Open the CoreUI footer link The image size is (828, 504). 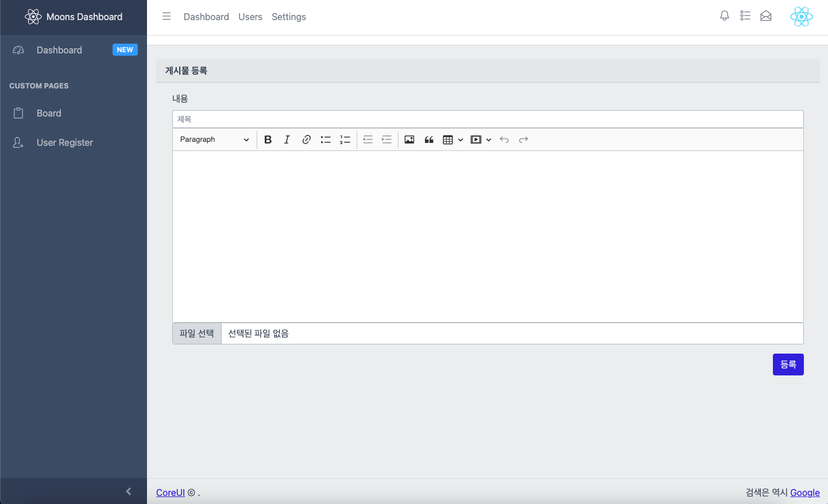click(x=170, y=493)
